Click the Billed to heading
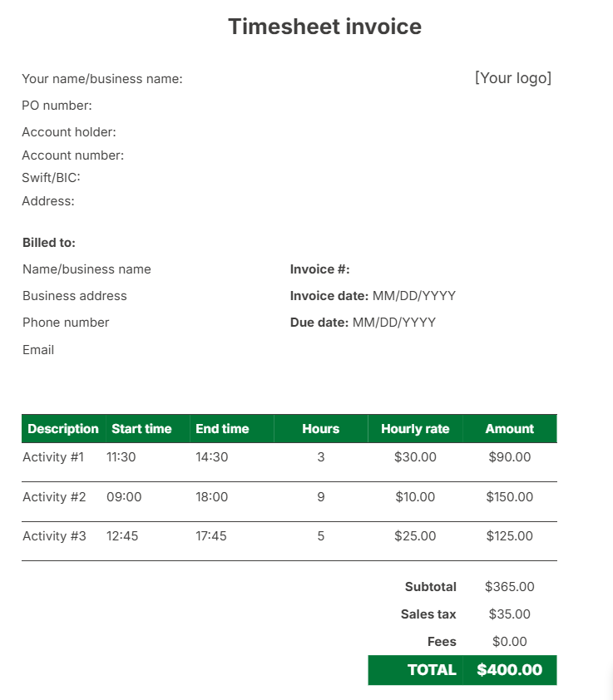Image resolution: width=613 pixels, height=700 pixels. pos(49,243)
